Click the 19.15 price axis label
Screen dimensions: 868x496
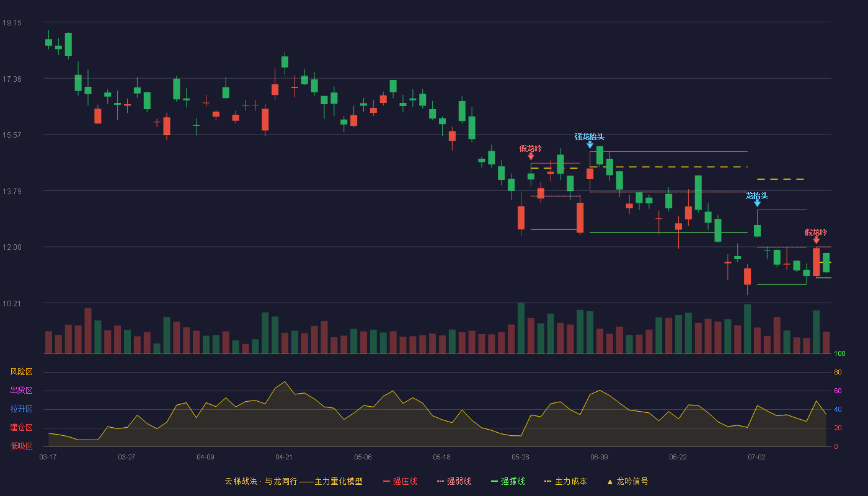click(x=12, y=23)
